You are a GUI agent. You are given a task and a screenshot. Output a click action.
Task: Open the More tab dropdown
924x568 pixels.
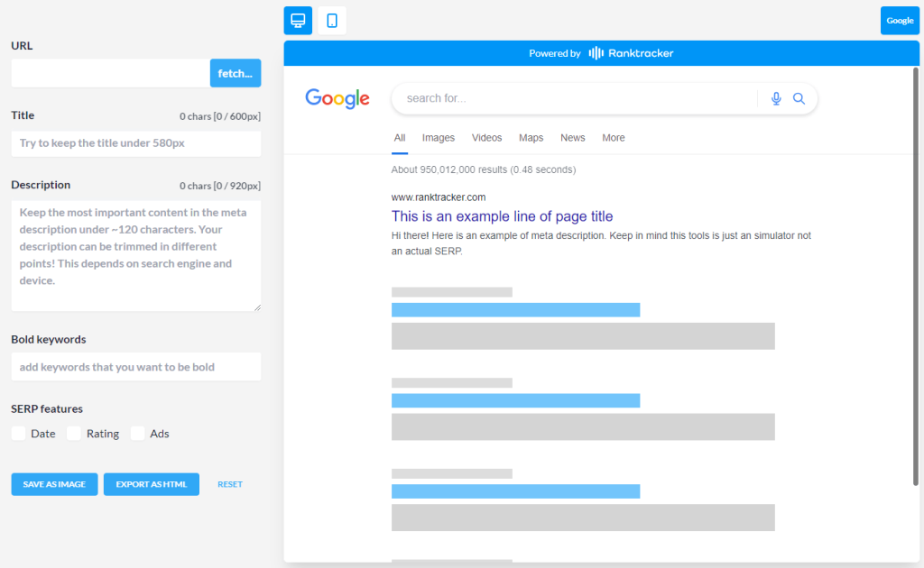pyautogui.click(x=613, y=137)
